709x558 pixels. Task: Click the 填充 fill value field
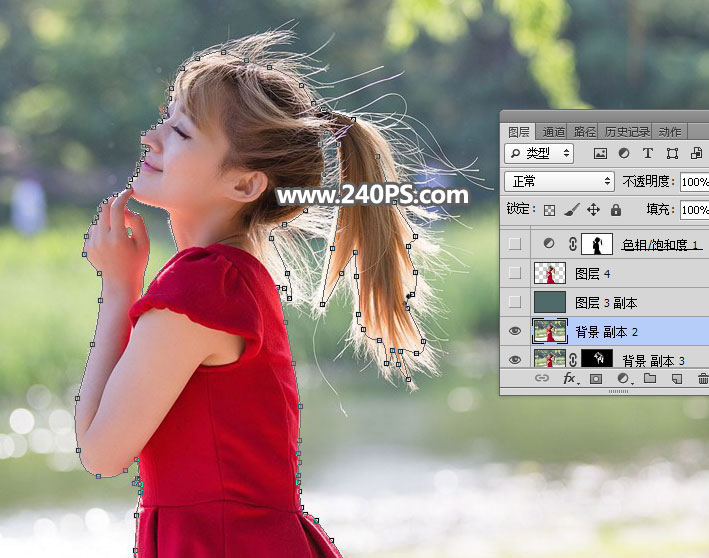(x=695, y=210)
